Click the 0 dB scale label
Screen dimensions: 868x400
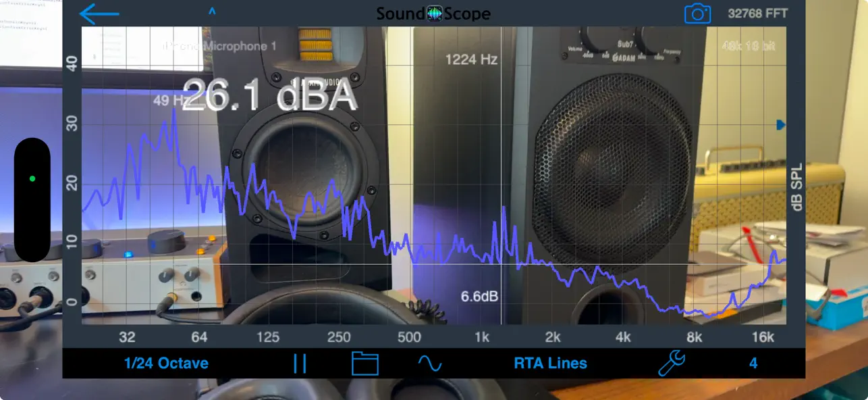[x=72, y=301]
